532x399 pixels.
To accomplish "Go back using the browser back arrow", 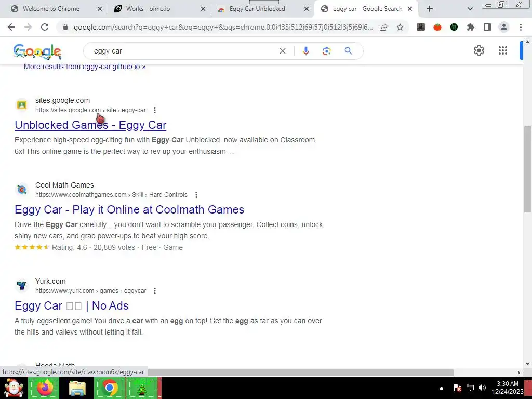I will tap(11, 27).
